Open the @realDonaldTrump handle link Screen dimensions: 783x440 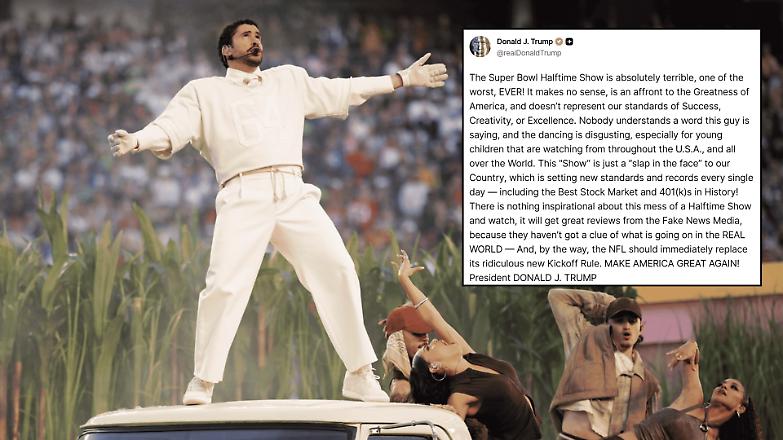(x=529, y=53)
